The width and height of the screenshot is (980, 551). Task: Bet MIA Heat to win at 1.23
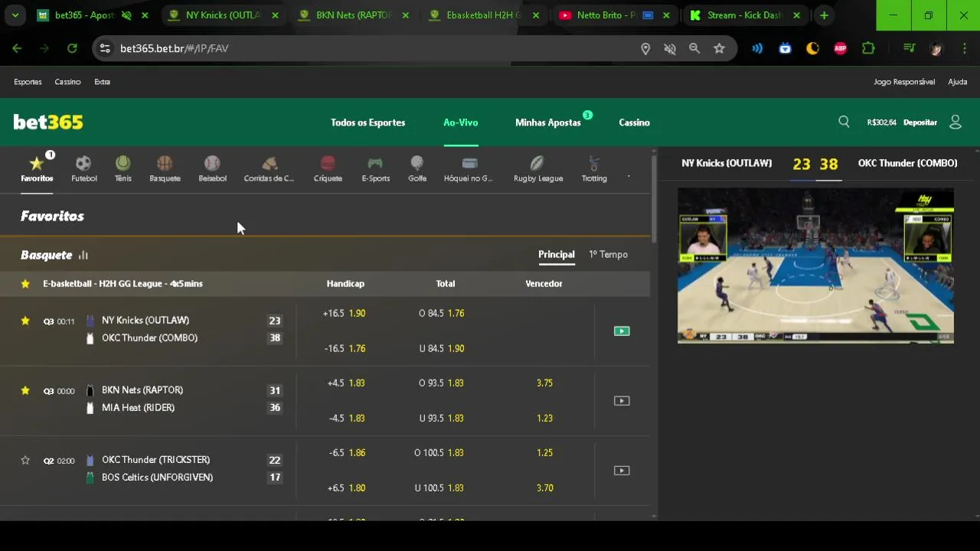tap(544, 419)
